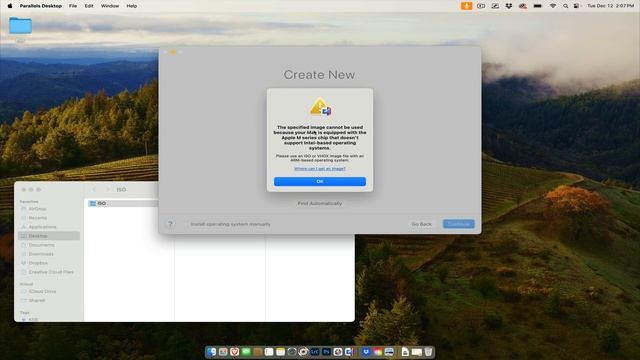Click the Find Automatically button
The width and height of the screenshot is (640, 360).
tap(320, 203)
